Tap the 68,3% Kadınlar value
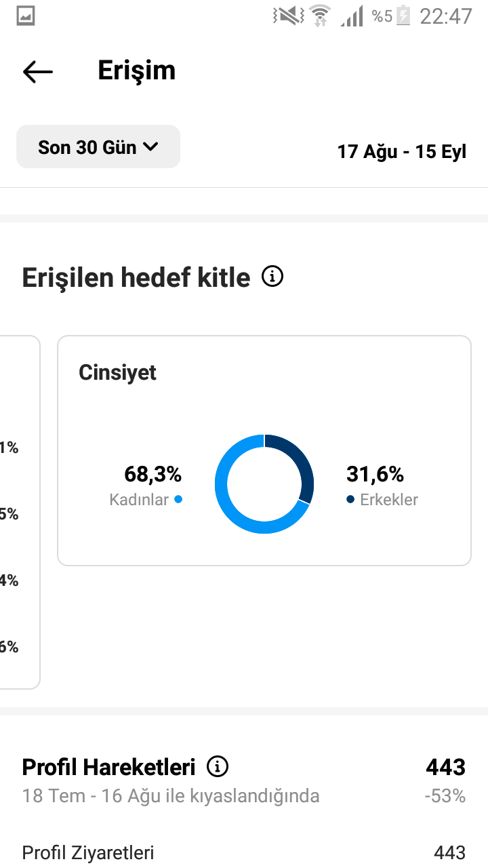The image size is (488, 868). click(152, 473)
